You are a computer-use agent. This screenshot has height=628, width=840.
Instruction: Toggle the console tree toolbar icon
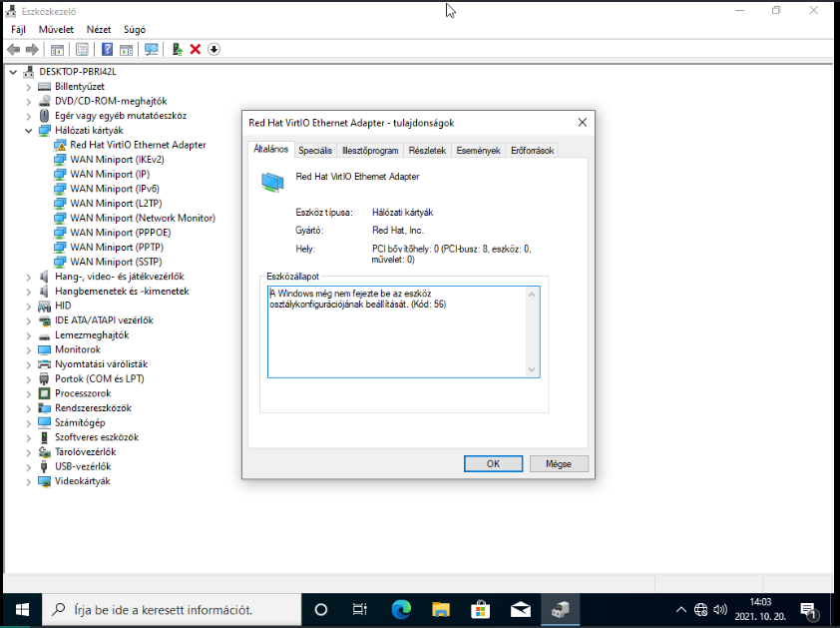click(57, 49)
